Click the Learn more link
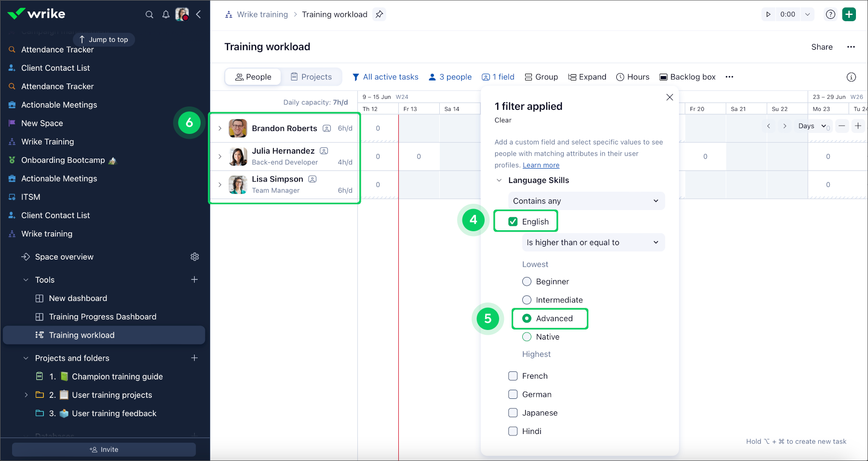 tap(541, 165)
